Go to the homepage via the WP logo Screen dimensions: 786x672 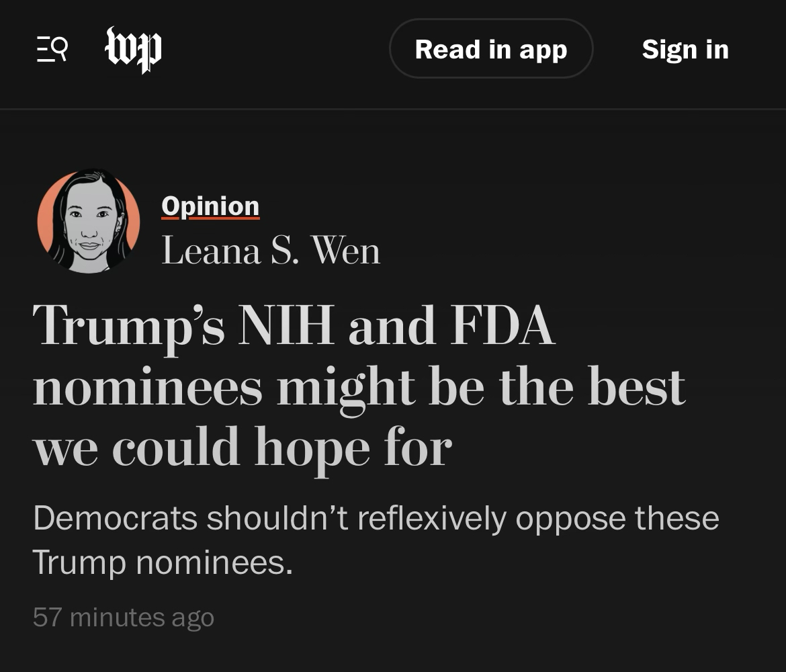pos(133,49)
